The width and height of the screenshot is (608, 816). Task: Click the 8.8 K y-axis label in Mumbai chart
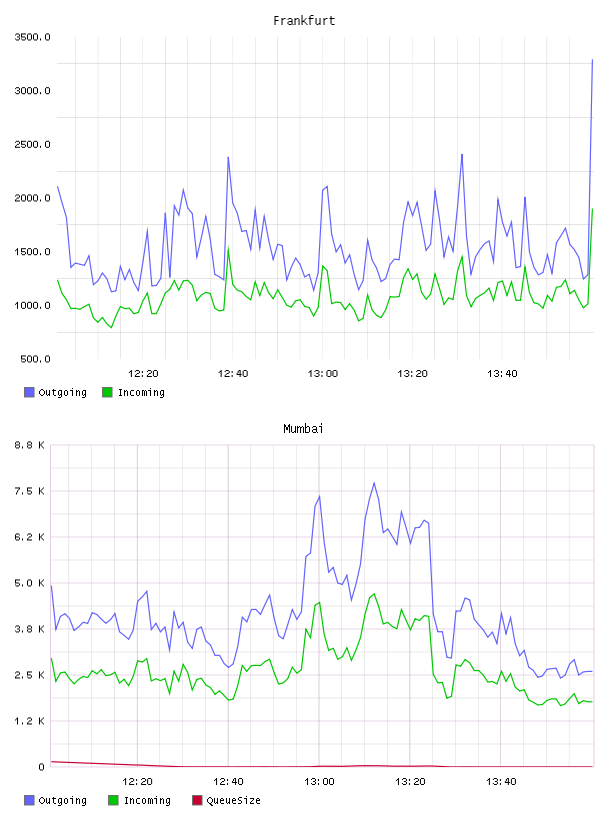pyautogui.click(x=29, y=445)
